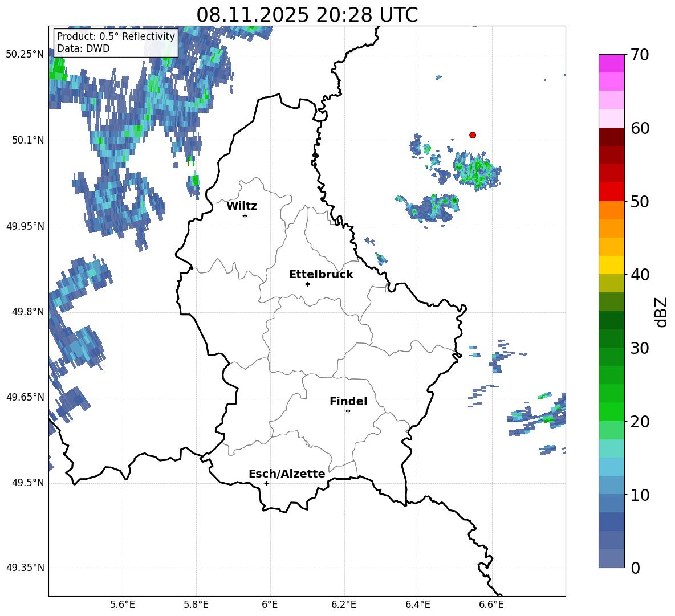Click the 6.6°E longitude label
Image resolution: width=675 pixels, height=616 pixels.
point(491,605)
